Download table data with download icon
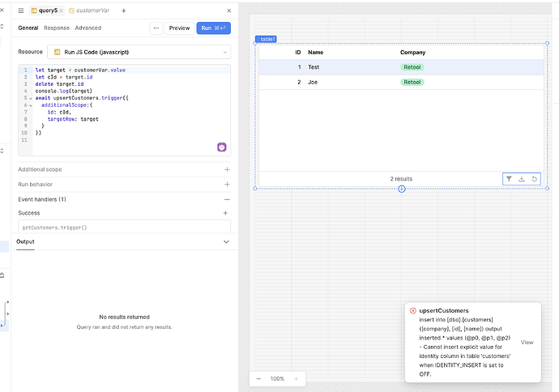 pos(522,179)
